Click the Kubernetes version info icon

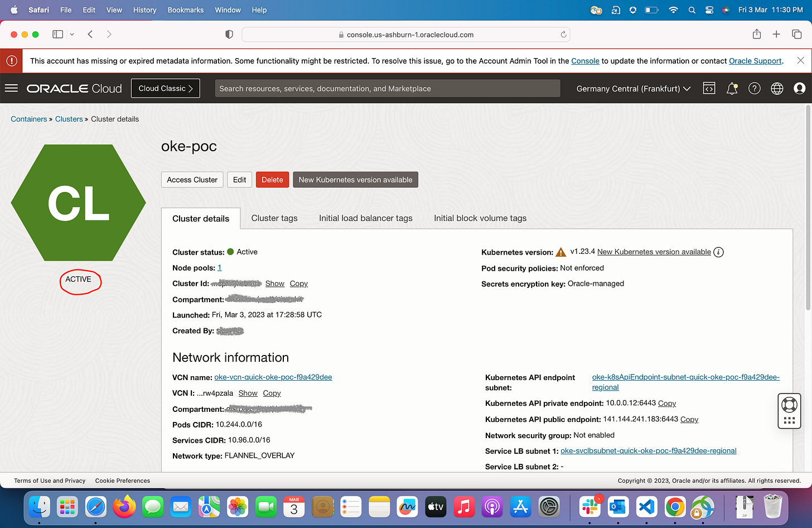coord(718,252)
